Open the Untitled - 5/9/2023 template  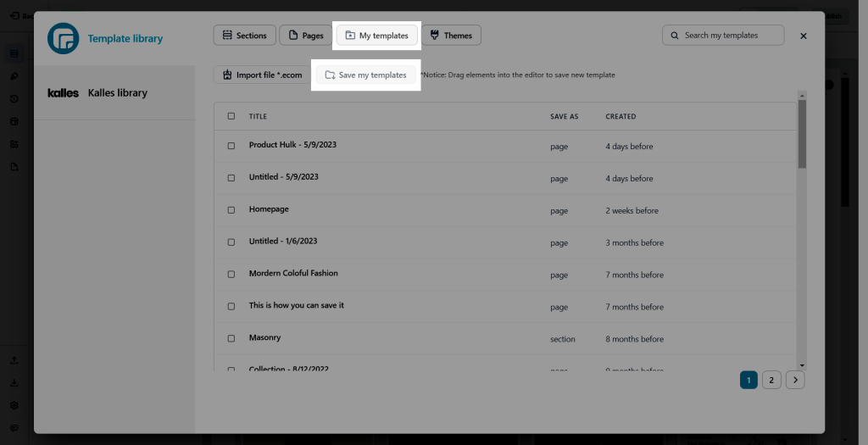(283, 176)
